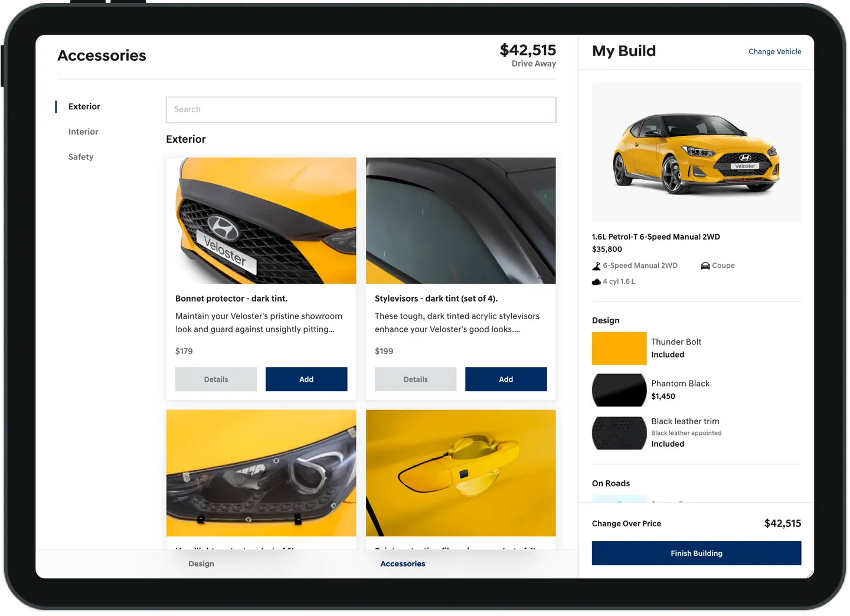Image resolution: width=850 pixels, height=616 pixels.
Task: Click the Coupe body type icon
Action: click(705, 266)
